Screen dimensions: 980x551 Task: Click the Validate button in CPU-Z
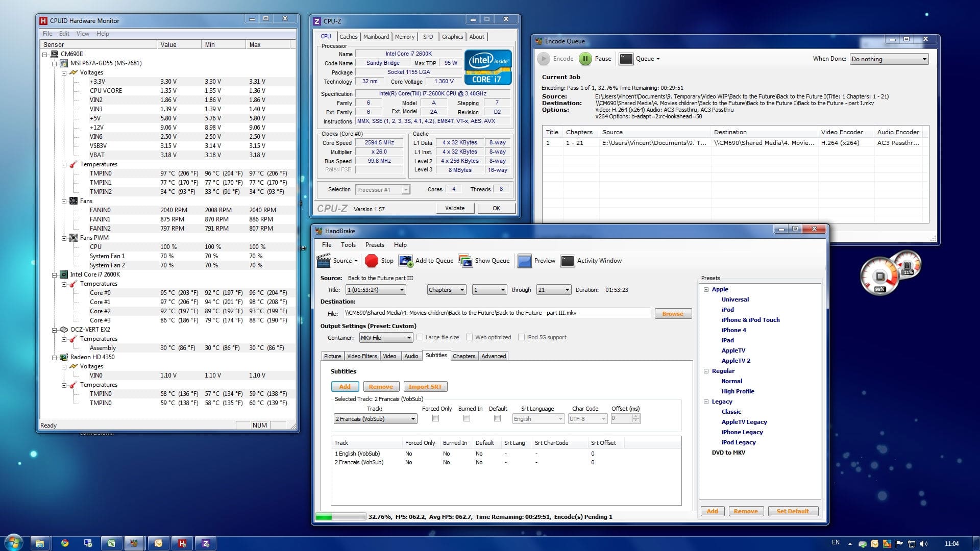(x=455, y=208)
